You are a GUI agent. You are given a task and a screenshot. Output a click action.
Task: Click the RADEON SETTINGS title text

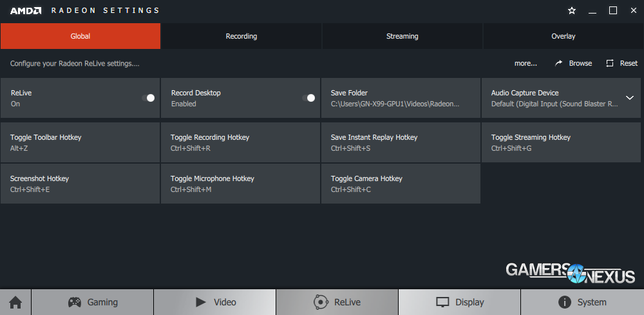click(x=105, y=11)
